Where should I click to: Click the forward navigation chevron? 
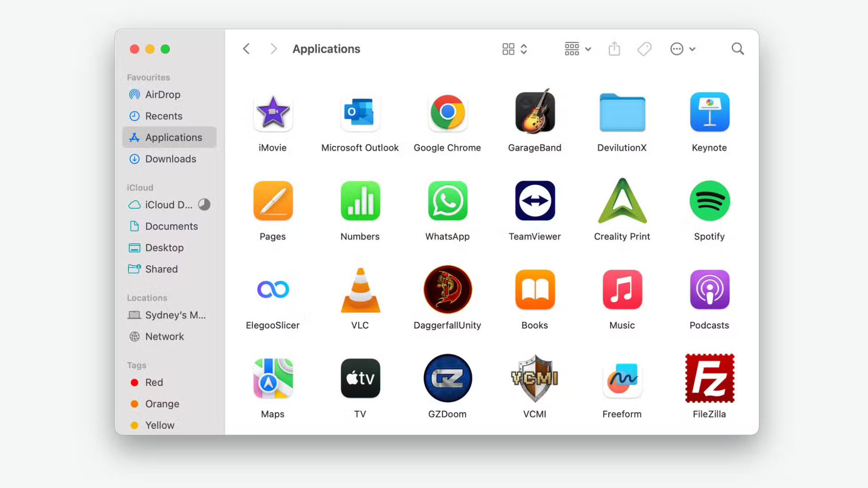[273, 49]
